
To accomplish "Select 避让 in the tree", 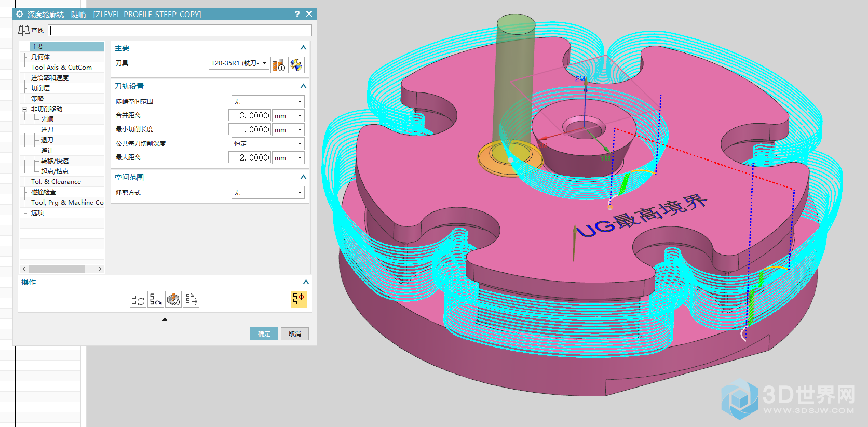I will click(47, 151).
